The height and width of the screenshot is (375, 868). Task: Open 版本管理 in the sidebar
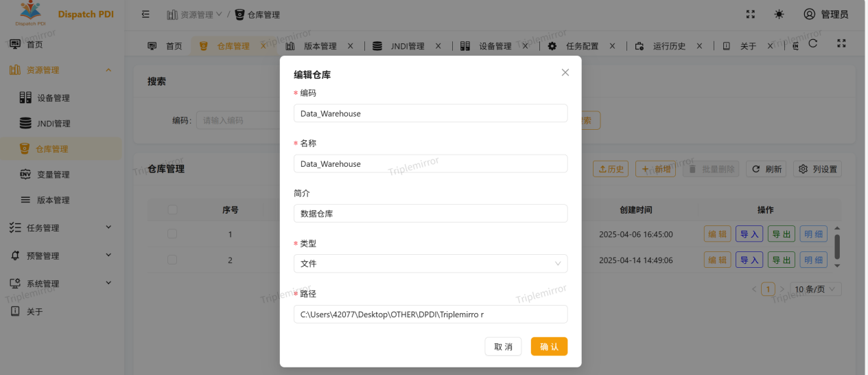point(54,200)
